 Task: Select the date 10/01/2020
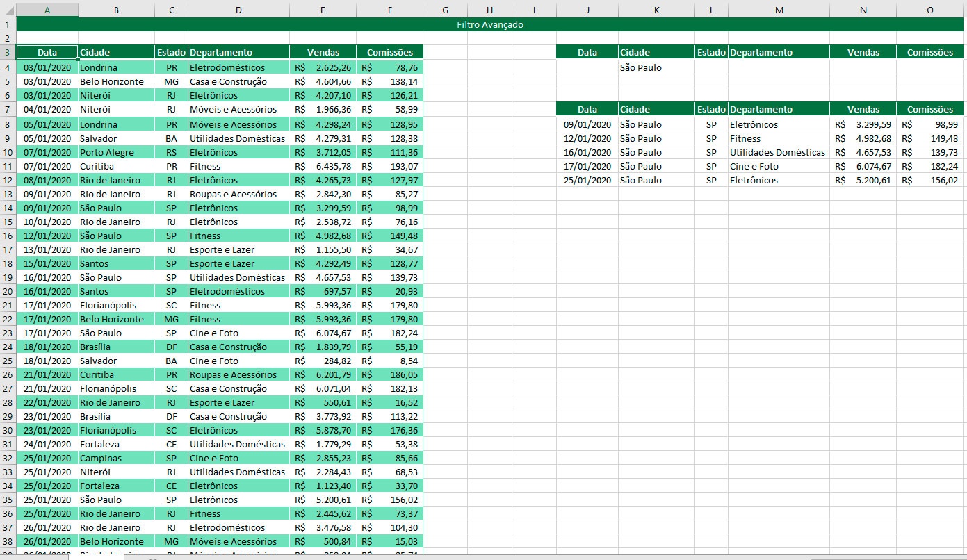click(x=47, y=222)
